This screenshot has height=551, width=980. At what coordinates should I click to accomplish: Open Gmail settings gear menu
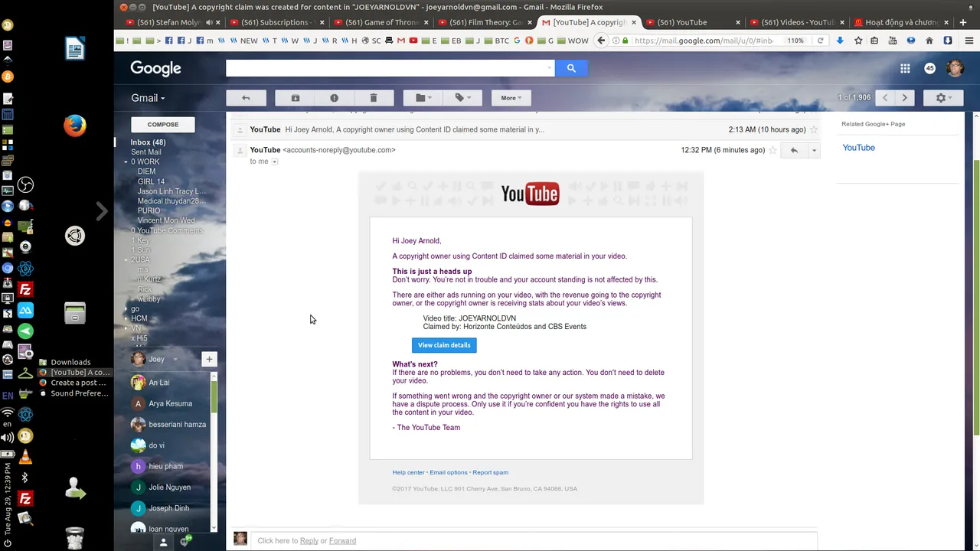click(943, 98)
